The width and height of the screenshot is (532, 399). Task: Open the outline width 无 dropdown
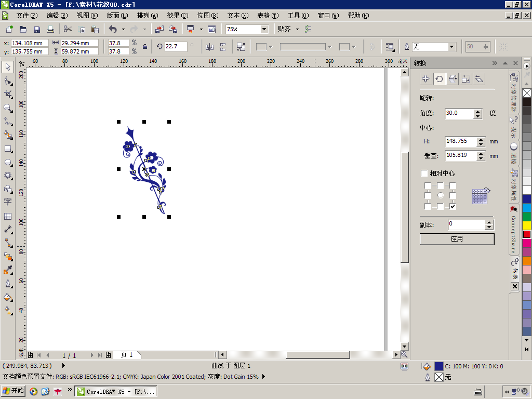pos(451,47)
